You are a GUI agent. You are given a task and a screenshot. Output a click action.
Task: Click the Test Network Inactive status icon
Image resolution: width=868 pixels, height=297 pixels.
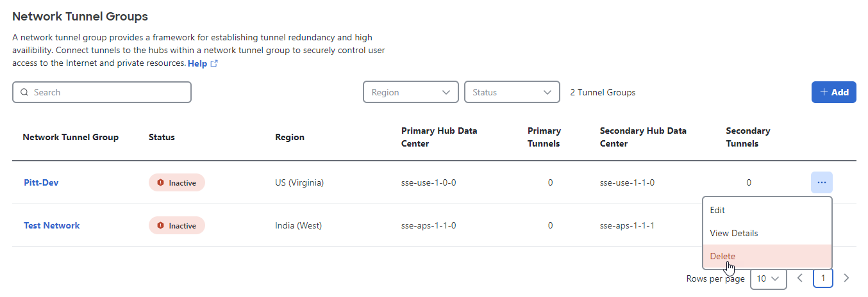(160, 225)
